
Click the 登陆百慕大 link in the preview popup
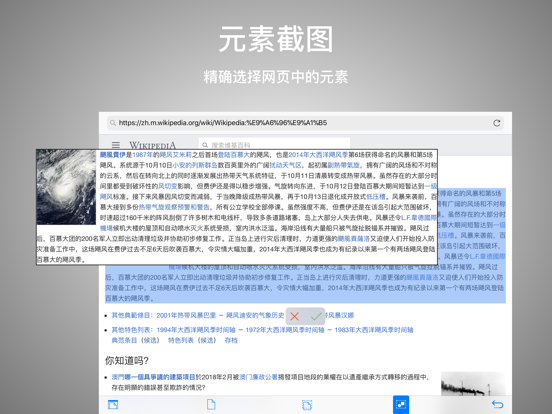(233, 155)
